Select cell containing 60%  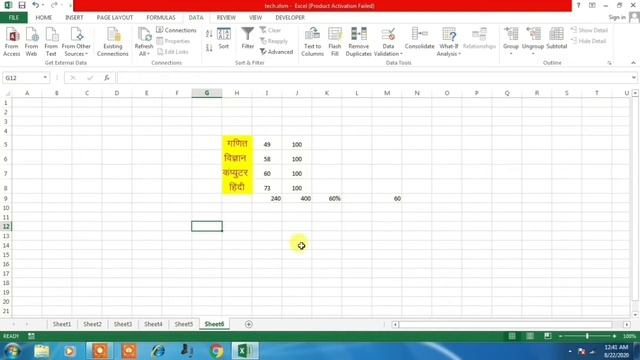point(327,198)
